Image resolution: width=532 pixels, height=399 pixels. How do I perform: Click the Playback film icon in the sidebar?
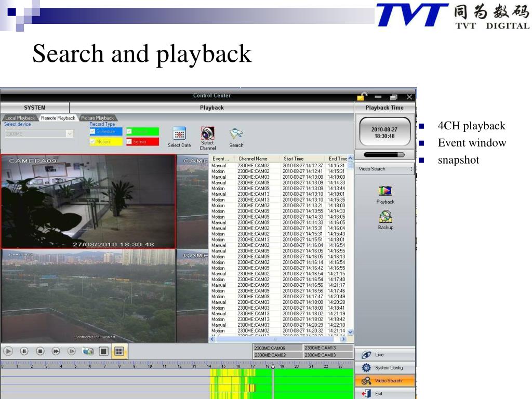tap(385, 191)
